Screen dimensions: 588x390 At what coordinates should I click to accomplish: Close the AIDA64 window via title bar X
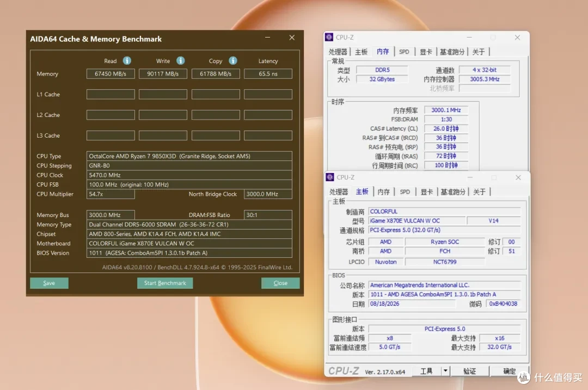pos(292,38)
